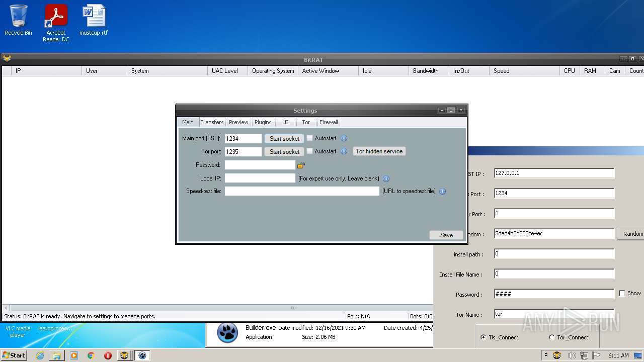Image resolution: width=644 pixels, height=362 pixels.
Task: Click Builder.exe paw application icon
Action: click(x=227, y=333)
